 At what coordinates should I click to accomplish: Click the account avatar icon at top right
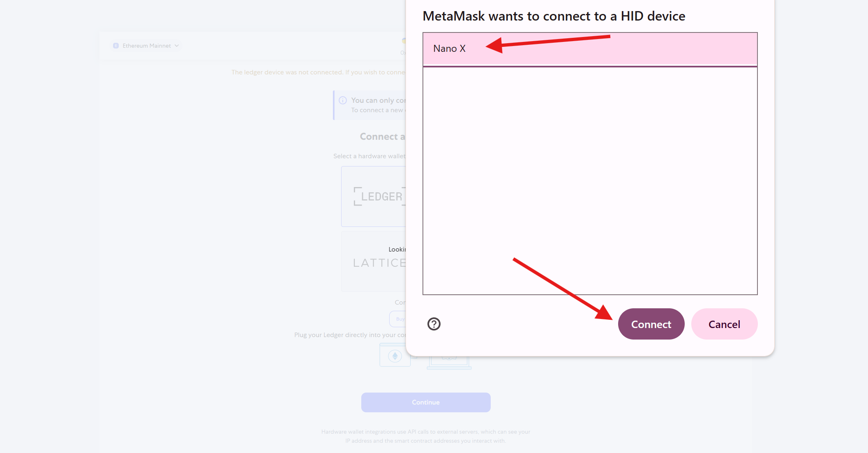click(404, 41)
